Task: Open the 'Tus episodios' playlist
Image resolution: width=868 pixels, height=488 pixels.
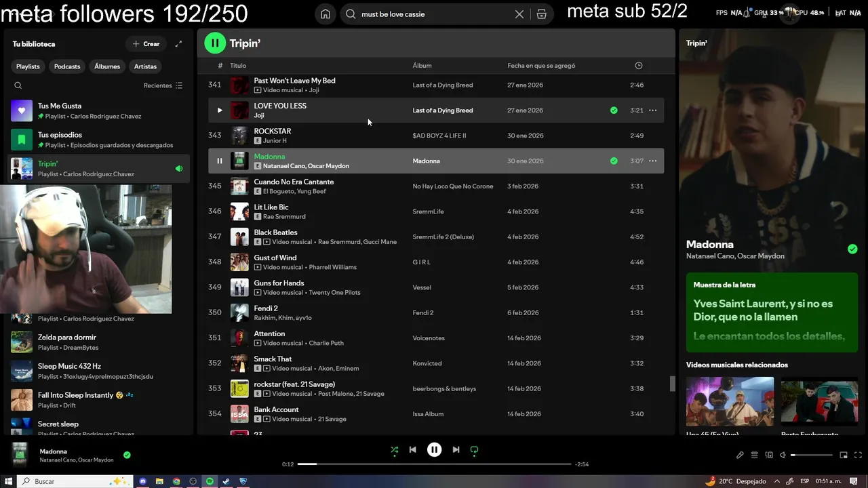Action: click(100, 140)
